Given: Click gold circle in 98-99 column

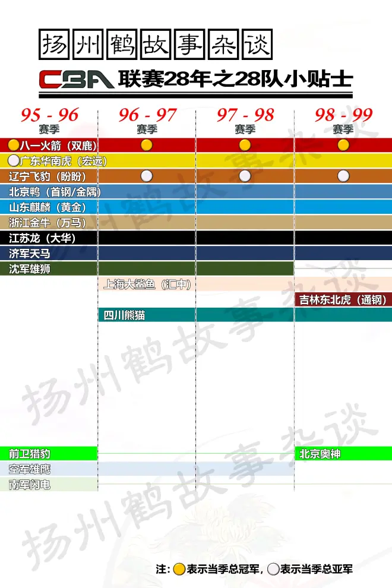Looking at the screenshot, I should tap(343, 145).
